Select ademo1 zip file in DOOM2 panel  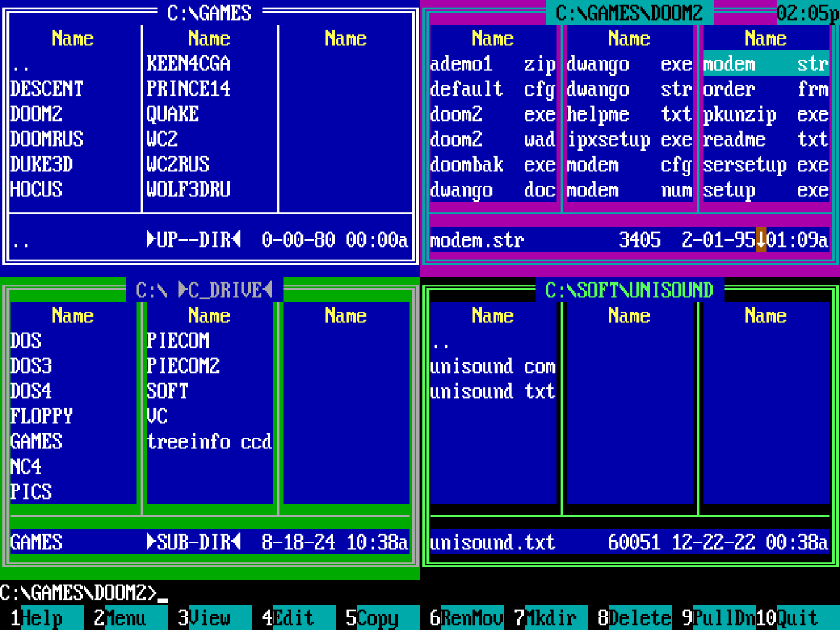click(x=493, y=64)
